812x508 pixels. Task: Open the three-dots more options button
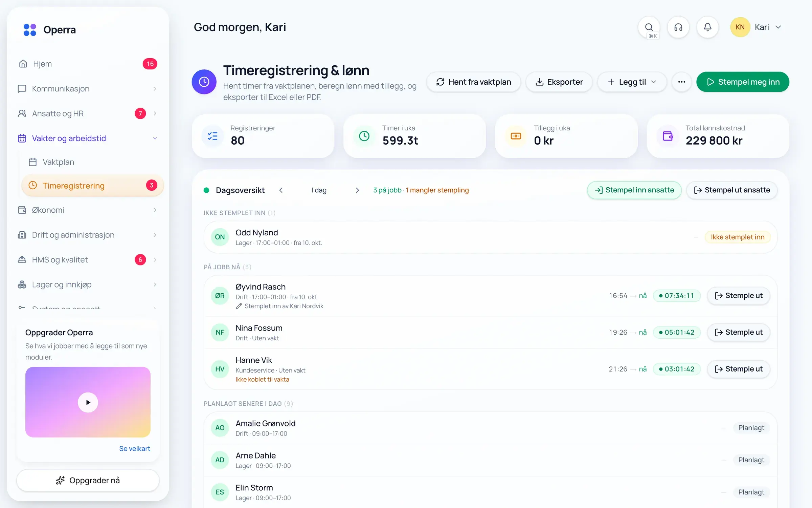coord(681,82)
